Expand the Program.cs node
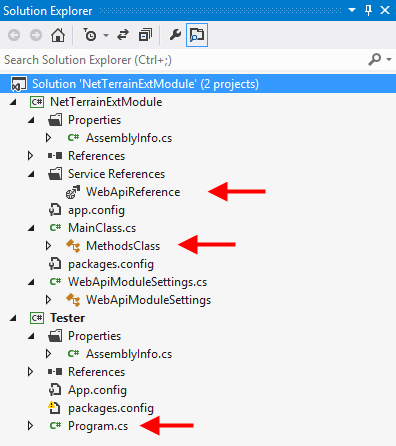 (x=30, y=426)
